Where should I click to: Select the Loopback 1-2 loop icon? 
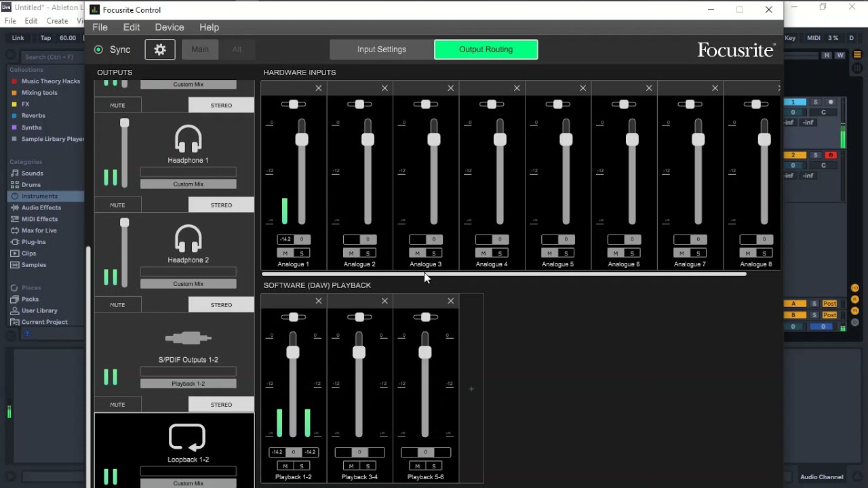[x=187, y=438]
